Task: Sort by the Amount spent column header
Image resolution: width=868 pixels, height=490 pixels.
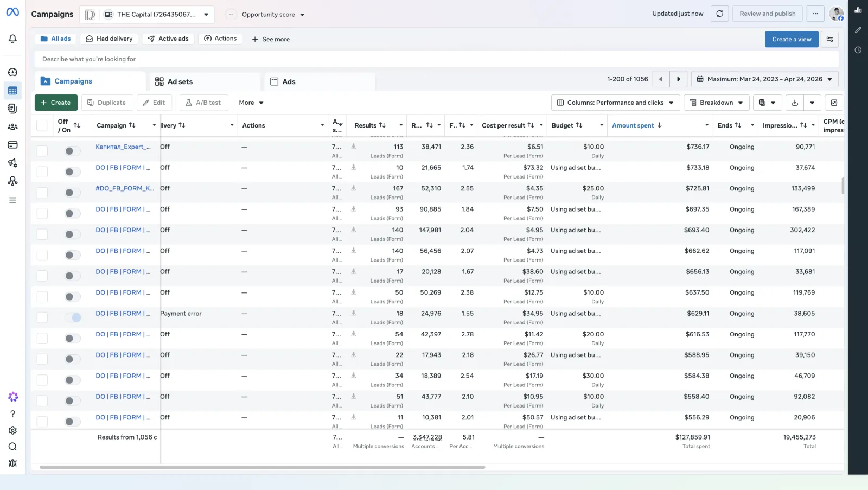Action: [x=633, y=125]
